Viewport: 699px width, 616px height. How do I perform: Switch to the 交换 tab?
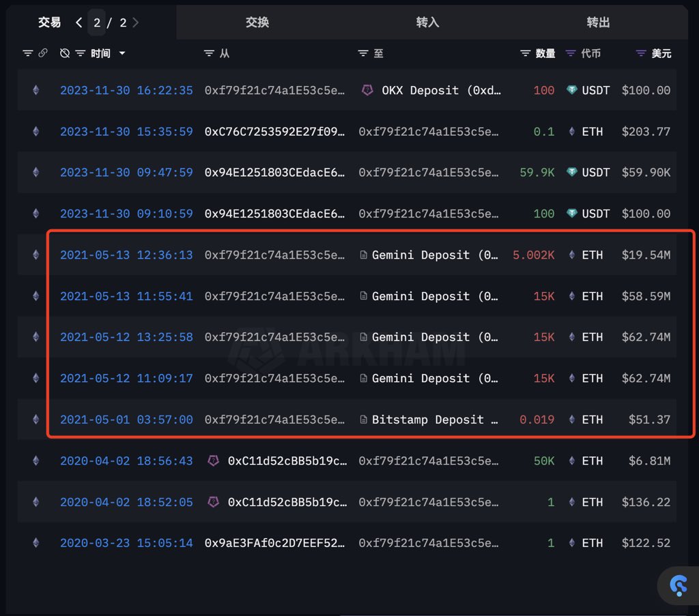[257, 23]
